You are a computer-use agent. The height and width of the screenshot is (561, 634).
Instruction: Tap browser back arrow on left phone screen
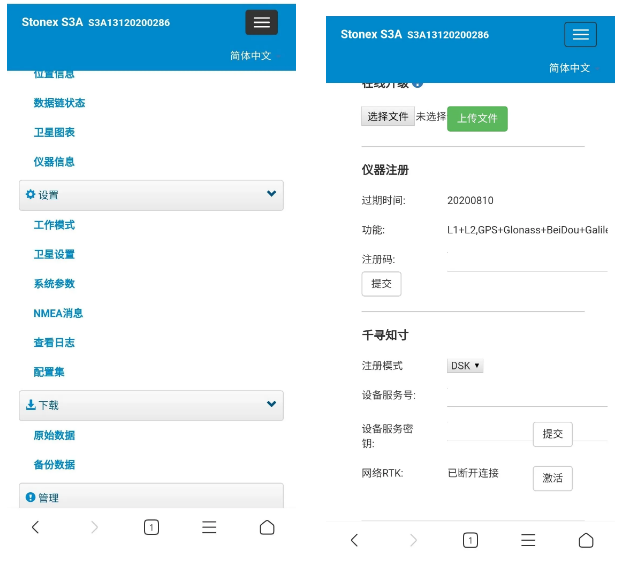point(35,527)
